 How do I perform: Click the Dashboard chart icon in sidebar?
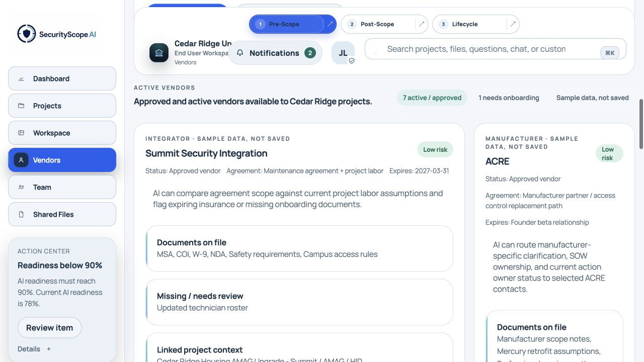tap(21, 79)
